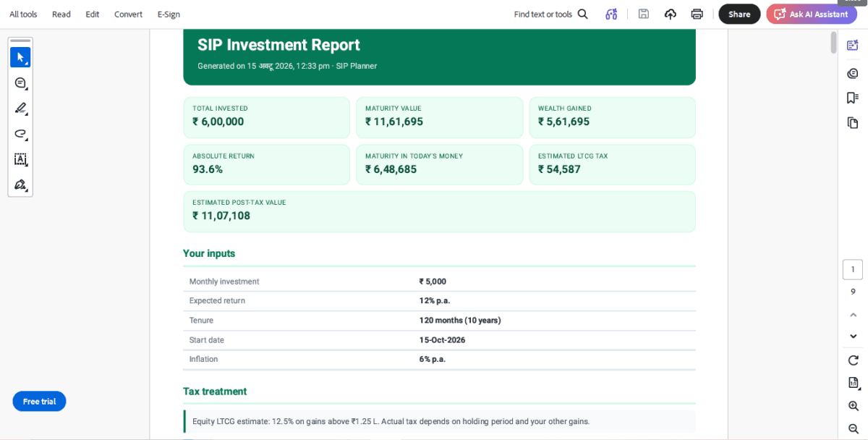Screen dimensions: 868x440
Task: Click the current page number box
Action: click(x=853, y=269)
